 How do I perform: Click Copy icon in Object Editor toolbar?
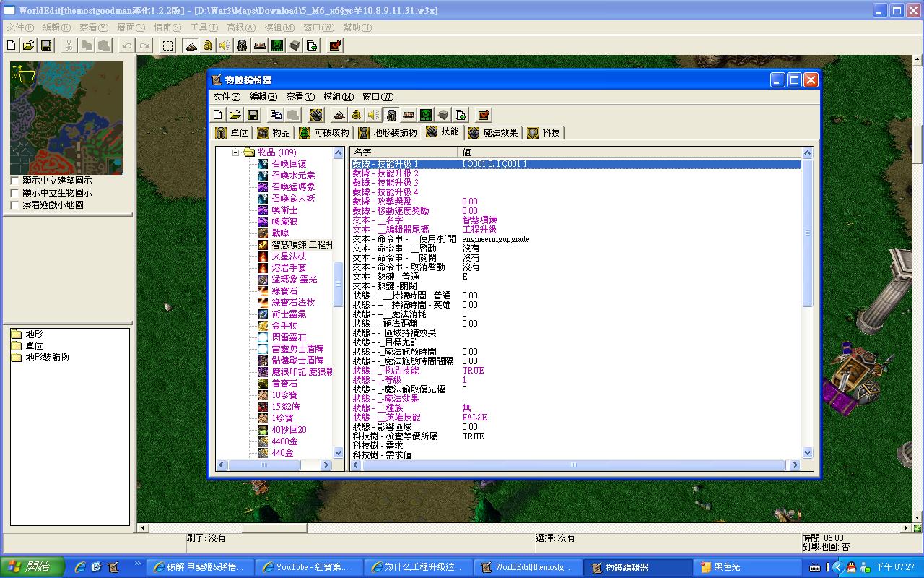tap(276, 115)
